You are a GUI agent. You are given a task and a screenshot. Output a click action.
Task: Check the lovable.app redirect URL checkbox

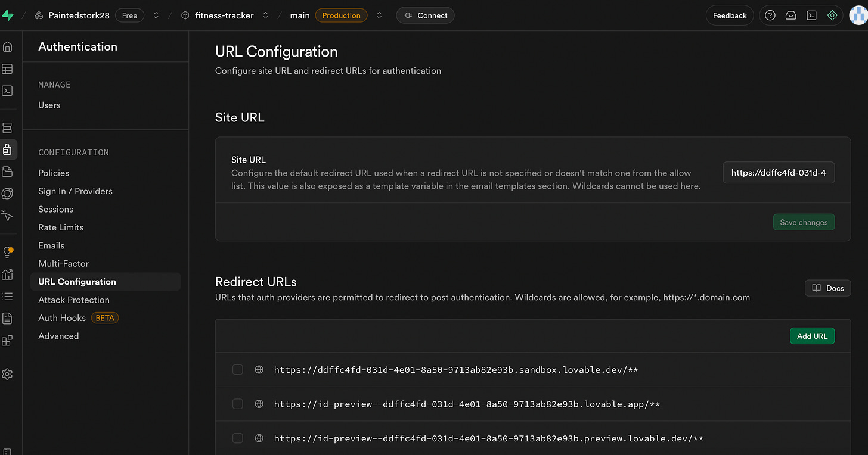click(x=238, y=404)
